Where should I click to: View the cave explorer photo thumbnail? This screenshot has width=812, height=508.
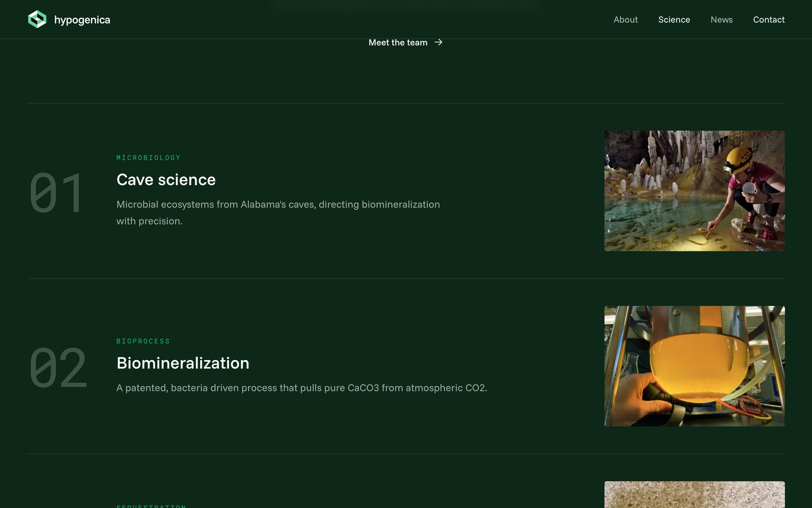[x=694, y=191]
